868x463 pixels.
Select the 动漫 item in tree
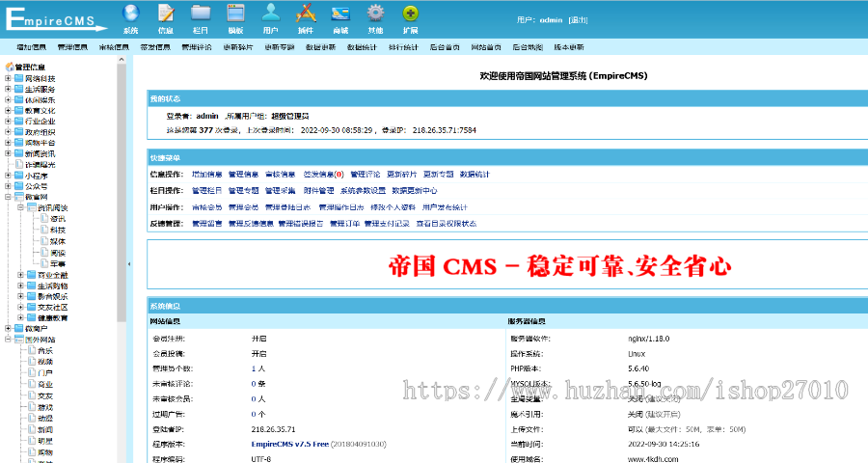click(x=45, y=418)
